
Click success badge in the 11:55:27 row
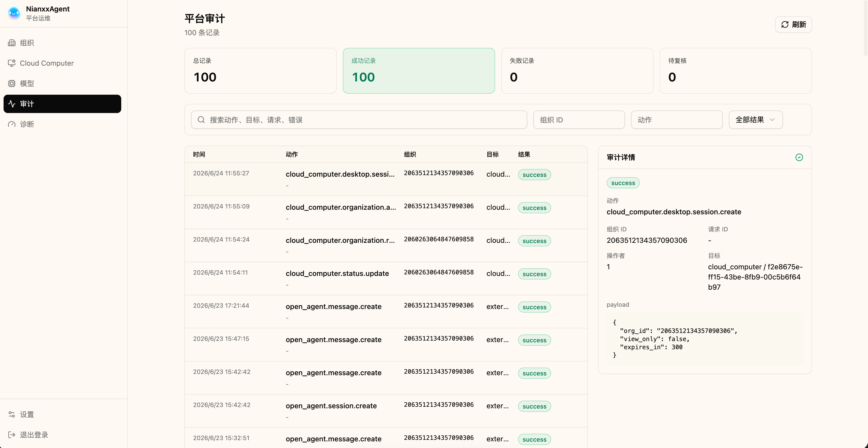click(x=534, y=174)
